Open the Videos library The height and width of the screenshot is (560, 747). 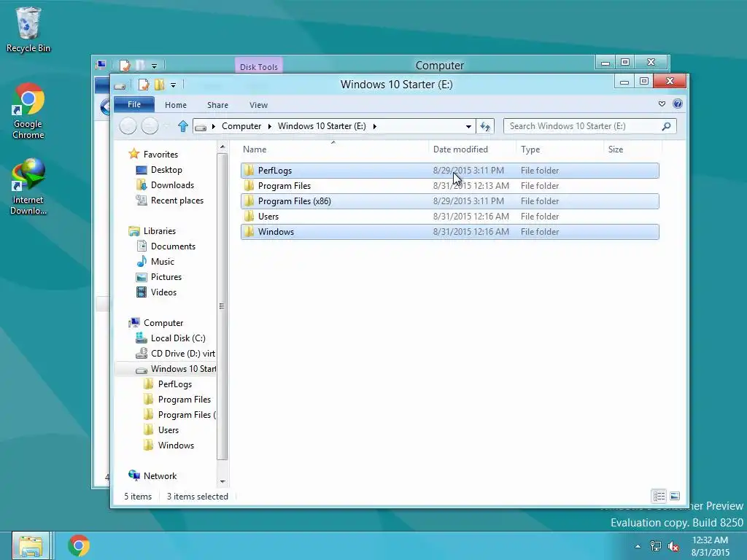coord(163,292)
